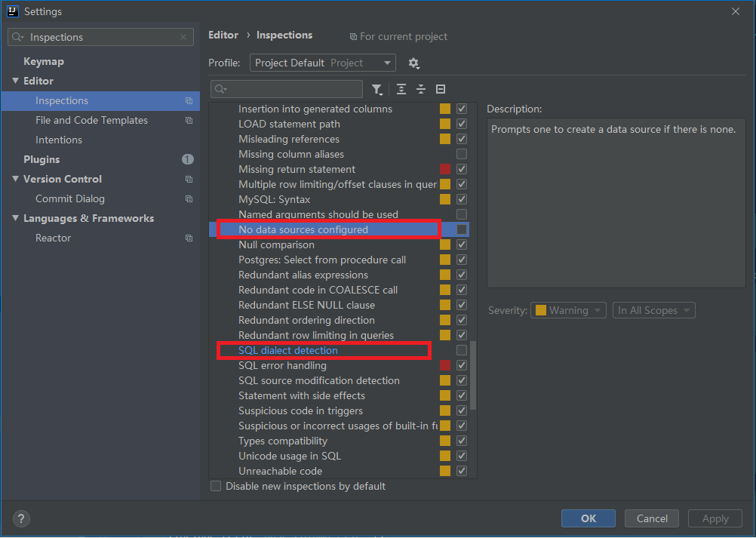Collapse the Languages & Frameworks section

[15, 218]
